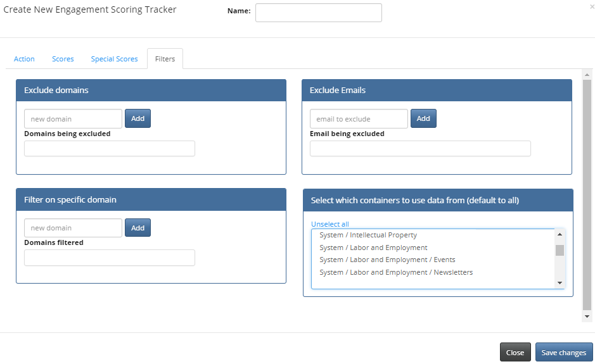
Task: Open the Special Scores tab
Action: [114, 59]
